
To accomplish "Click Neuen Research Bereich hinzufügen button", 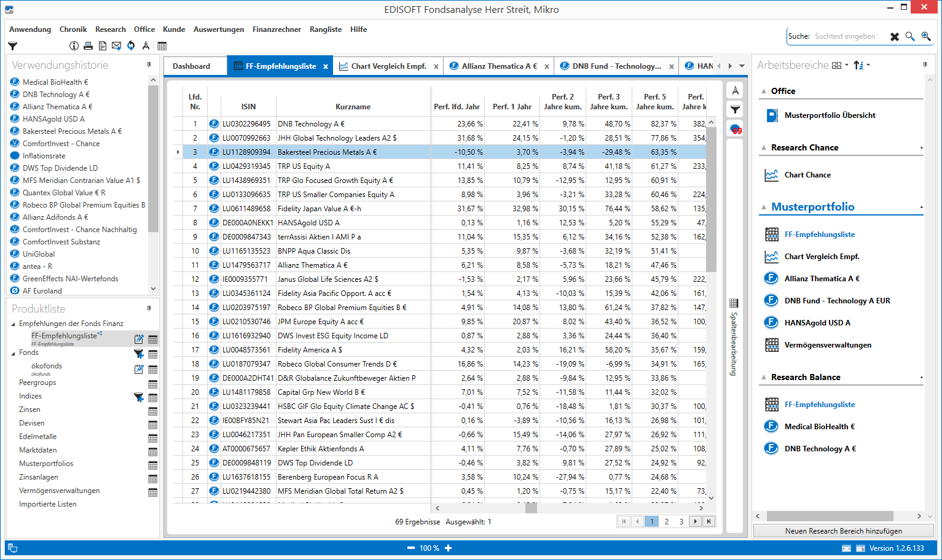I will (843, 531).
